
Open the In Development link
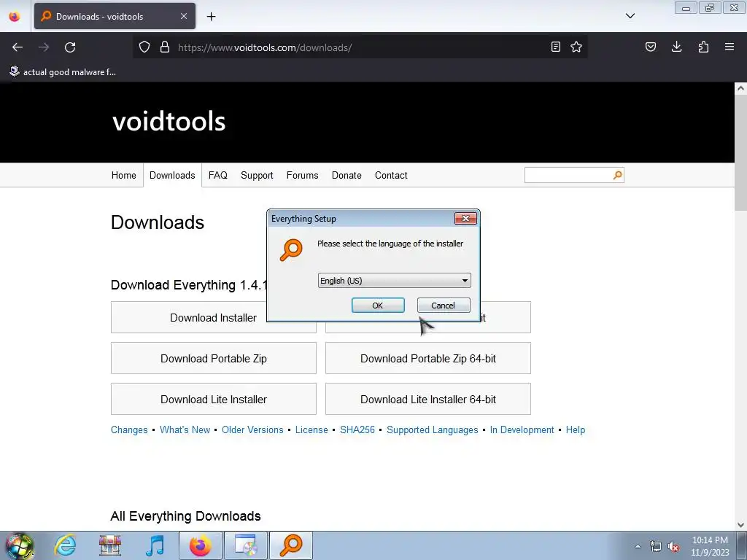pyautogui.click(x=522, y=429)
